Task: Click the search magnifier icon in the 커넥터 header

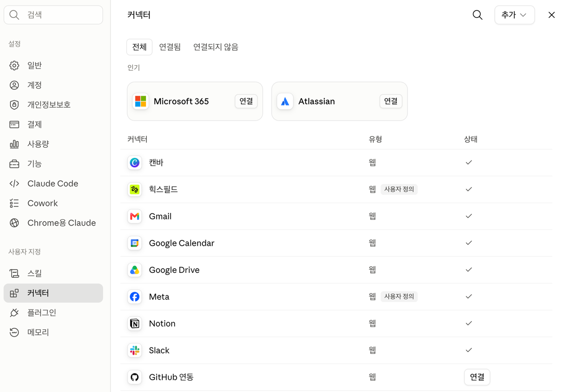Action: click(x=477, y=15)
